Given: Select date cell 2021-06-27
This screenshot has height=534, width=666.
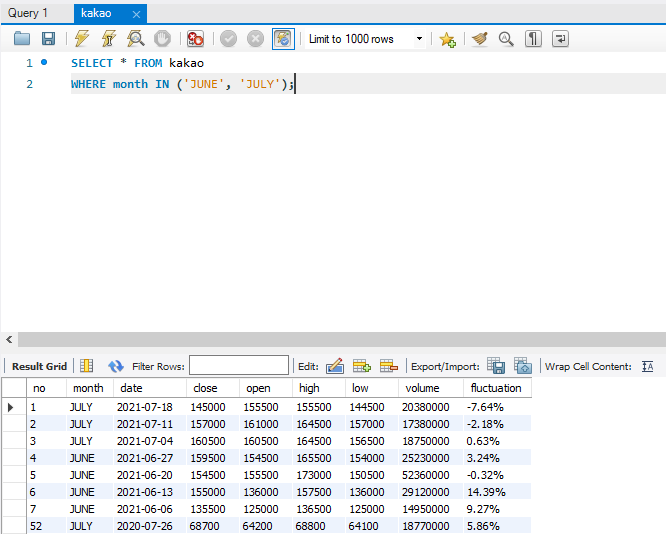Looking at the screenshot, I should click(x=150, y=458).
